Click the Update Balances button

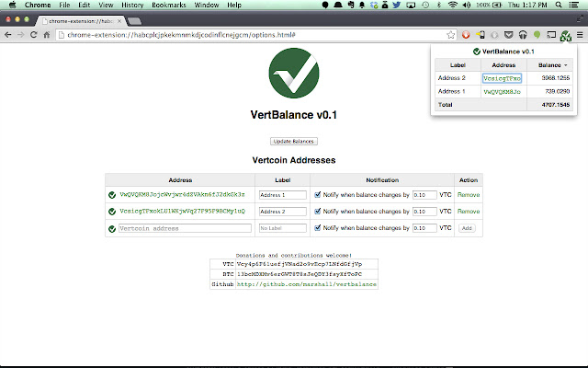[x=294, y=141]
